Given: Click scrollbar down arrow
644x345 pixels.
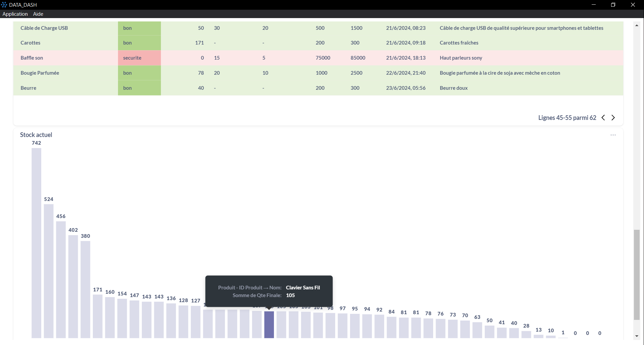Looking at the screenshot, I should pyautogui.click(x=637, y=336).
